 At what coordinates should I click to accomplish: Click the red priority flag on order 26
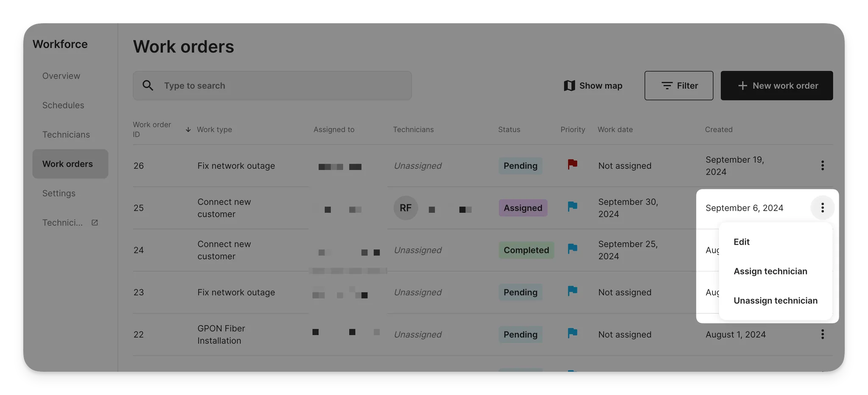pyautogui.click(x=573, y=164)
